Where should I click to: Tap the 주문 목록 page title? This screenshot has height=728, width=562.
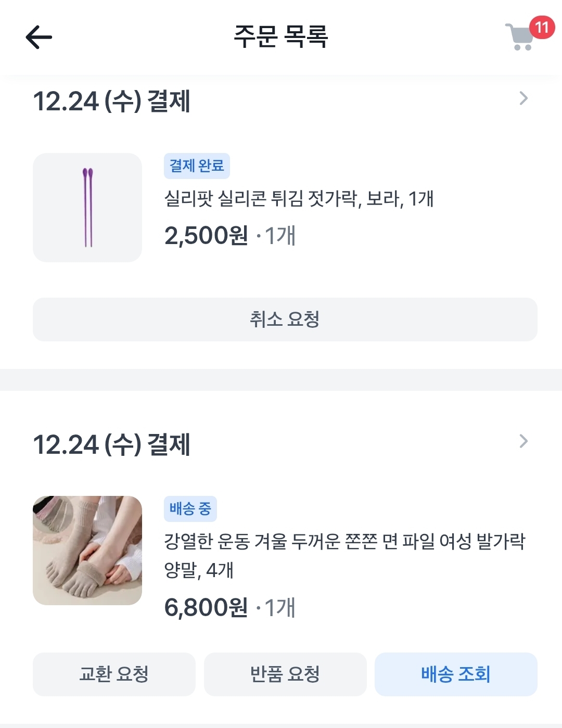pos(281,37)
